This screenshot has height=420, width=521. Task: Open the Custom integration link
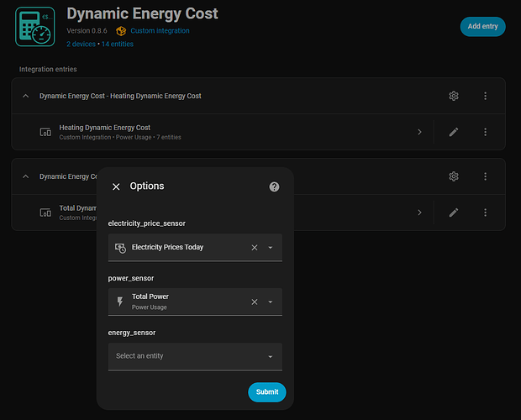click(160, 31)
